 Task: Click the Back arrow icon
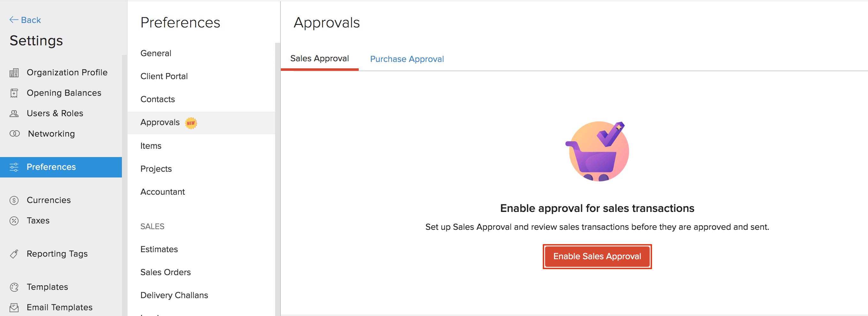[13, 20]
